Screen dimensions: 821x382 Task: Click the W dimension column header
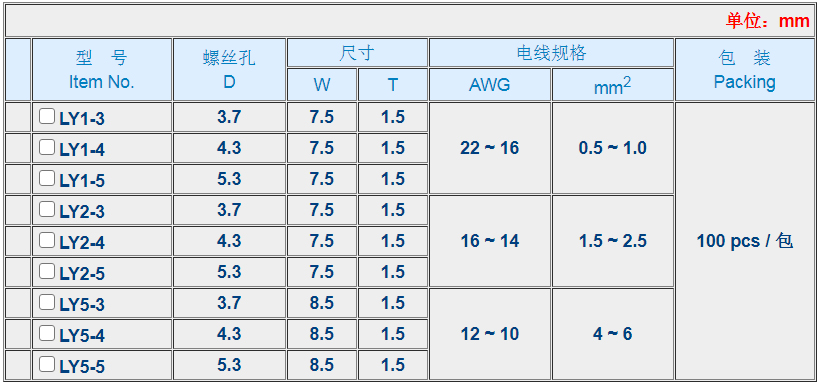(322, 85)
